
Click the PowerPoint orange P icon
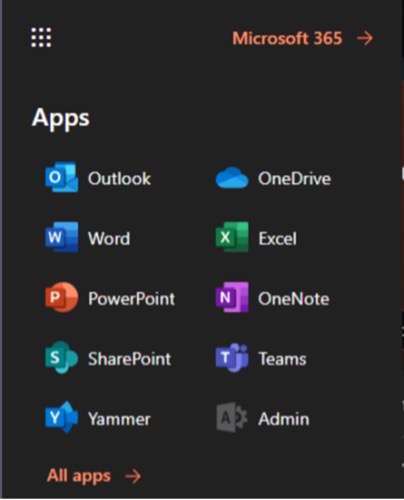pos(62,297)
